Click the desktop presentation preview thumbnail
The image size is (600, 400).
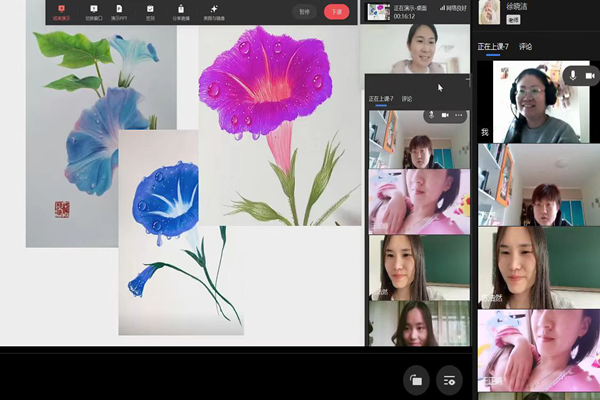pos(378,11)
